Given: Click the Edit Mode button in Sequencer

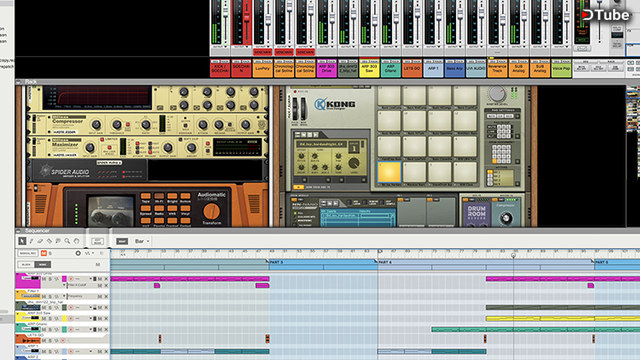Looking at the screenshot, I should [x=98, y=241].
